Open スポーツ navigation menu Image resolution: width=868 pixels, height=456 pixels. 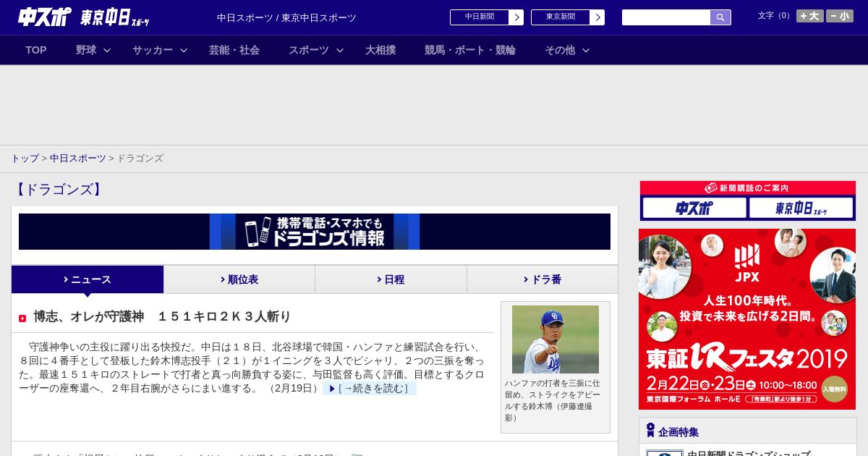tap(309, 50)
